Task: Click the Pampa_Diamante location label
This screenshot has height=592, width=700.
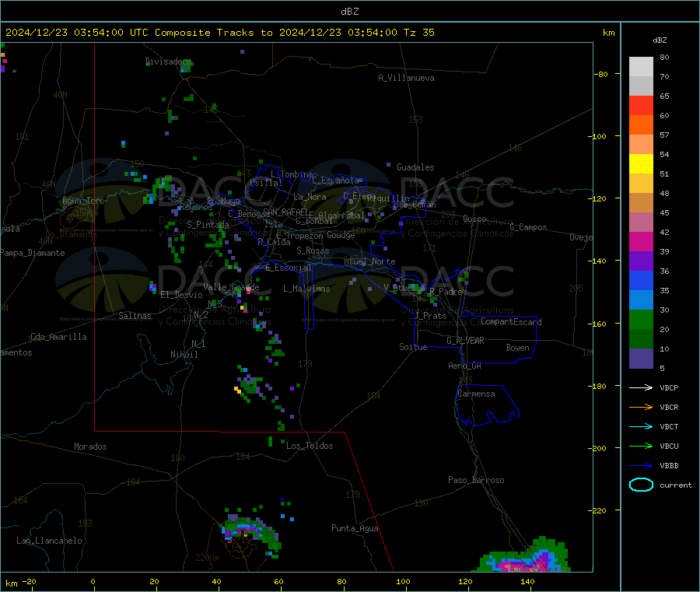Action: click(x=33, y=253)
